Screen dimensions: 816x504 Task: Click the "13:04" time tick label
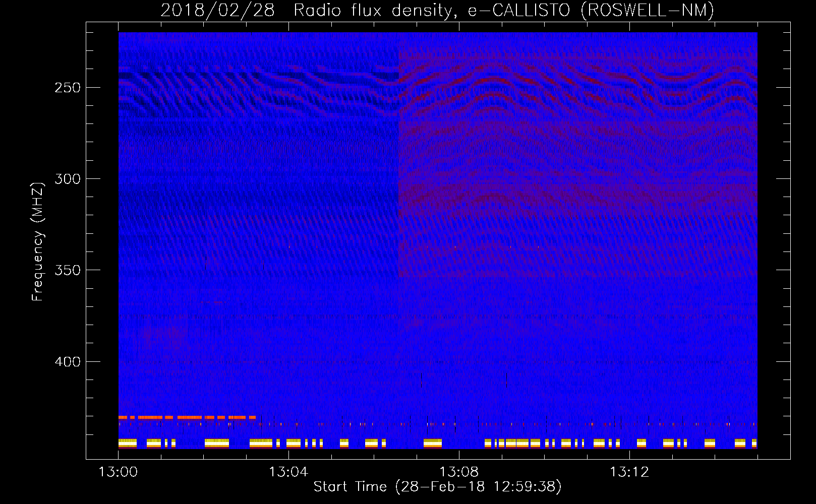click(288, 472)
